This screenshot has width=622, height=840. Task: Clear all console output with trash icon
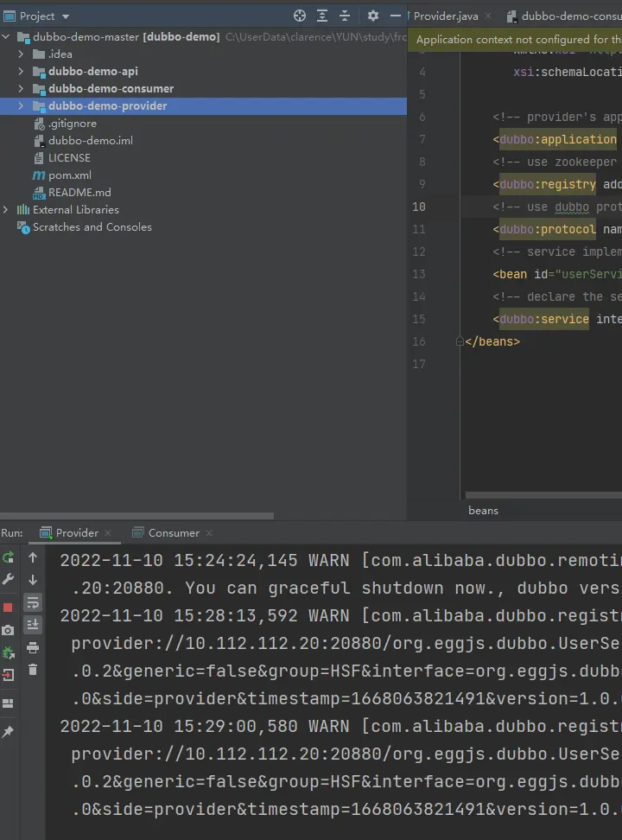[x=33, y=670]
